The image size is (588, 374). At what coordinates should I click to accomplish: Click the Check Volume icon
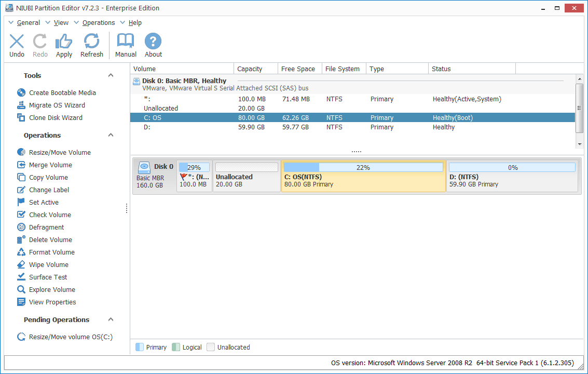(x=21, y=215)
